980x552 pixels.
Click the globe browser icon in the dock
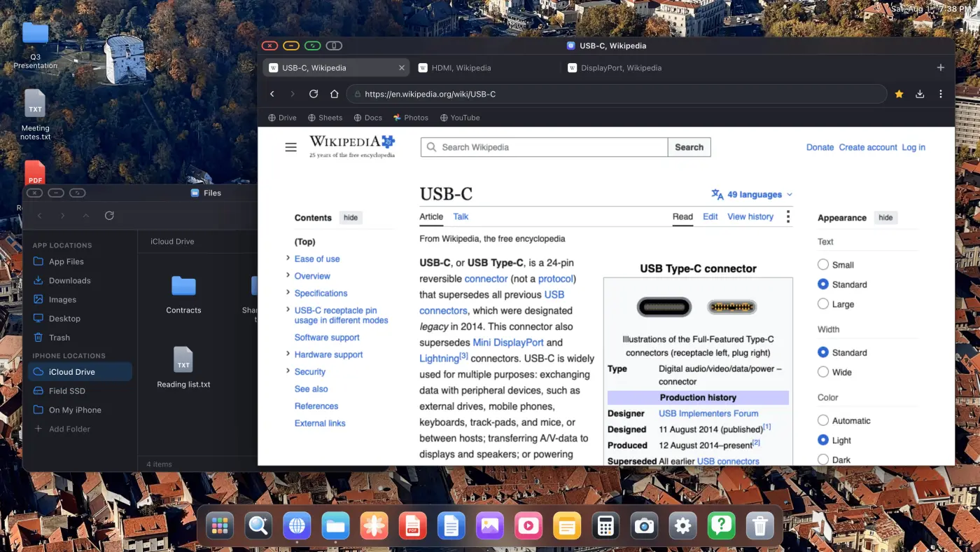[x=297, y=525]
